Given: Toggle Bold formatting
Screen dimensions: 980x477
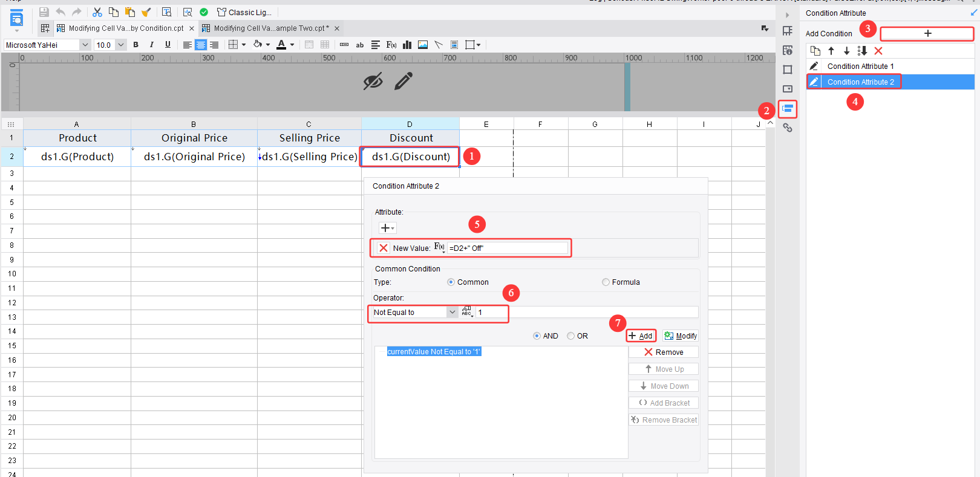Looking at the screenshot, I should coord(136,45).
